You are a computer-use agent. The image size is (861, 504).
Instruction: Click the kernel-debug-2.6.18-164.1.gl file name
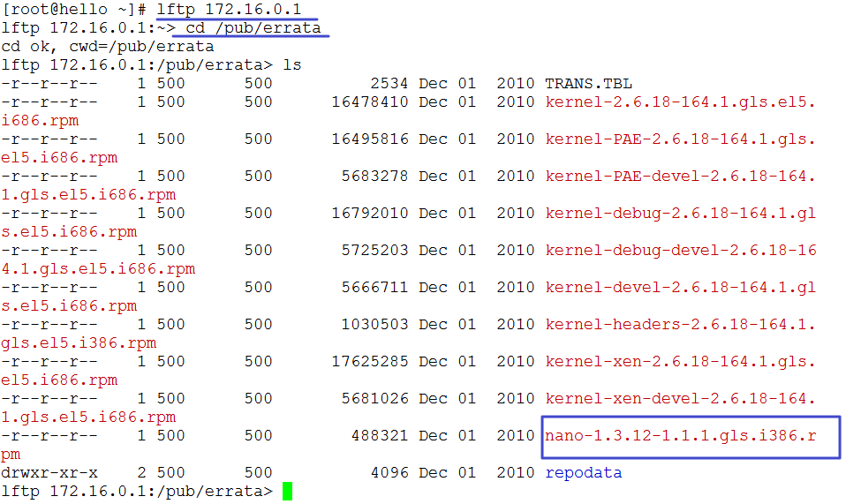(x=680, y=214)
